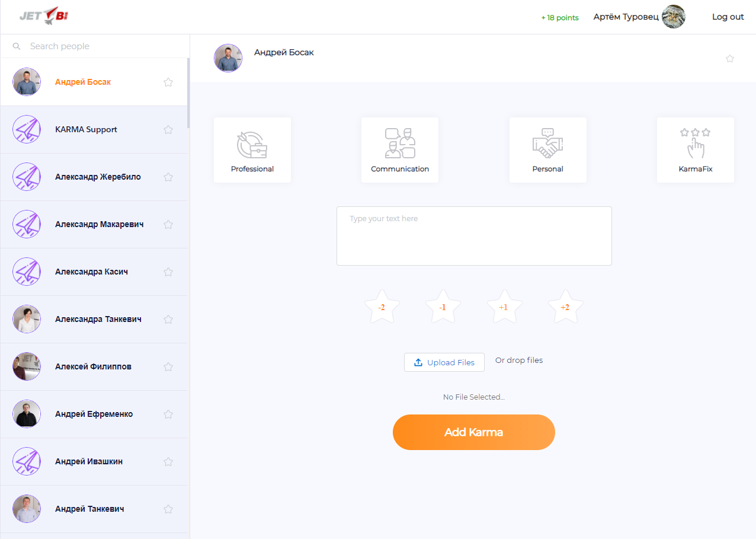Click Александр Жеребило's paper plane avatar
The width and height of the screenshot is (756, 539).
(27, 177)
